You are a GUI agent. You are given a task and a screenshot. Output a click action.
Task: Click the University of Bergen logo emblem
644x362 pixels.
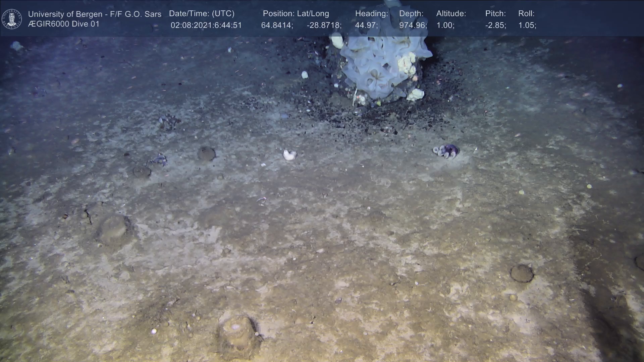[x=12, y=19]
